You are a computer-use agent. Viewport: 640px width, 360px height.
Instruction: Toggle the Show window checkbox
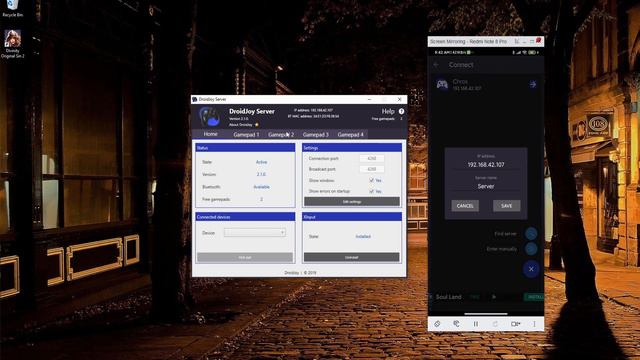pyautogui.click(x=371, y=180)
